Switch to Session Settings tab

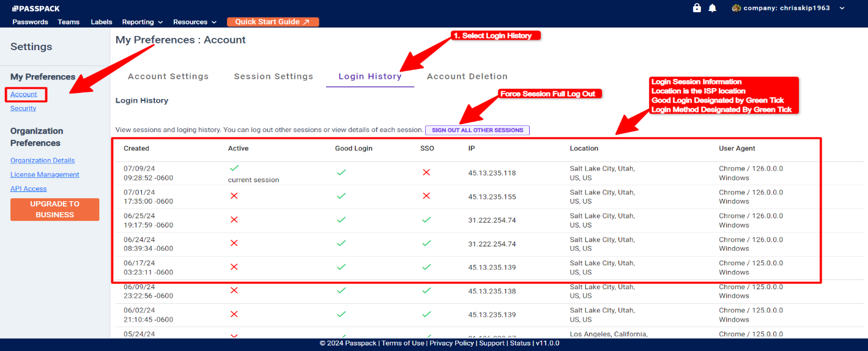pyautogui.click(x=273, y=76)
